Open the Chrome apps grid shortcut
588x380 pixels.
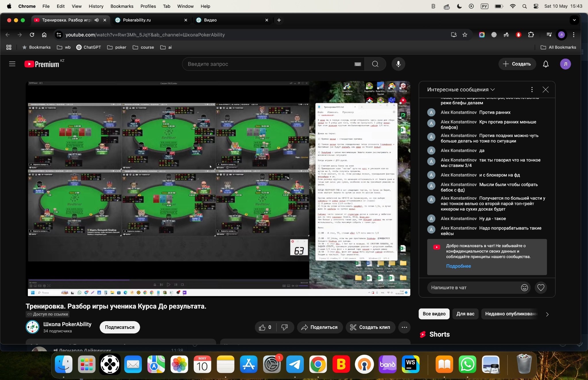(9, 47)
